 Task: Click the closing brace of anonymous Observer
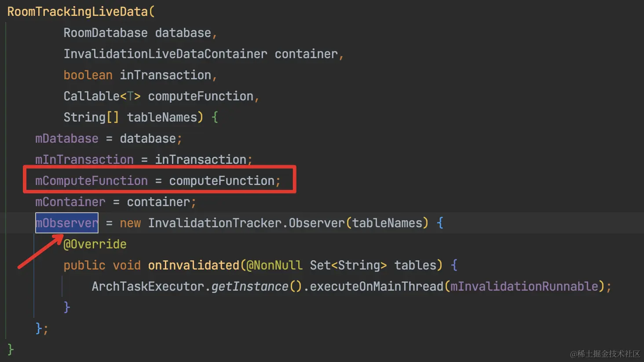[39, 329]
